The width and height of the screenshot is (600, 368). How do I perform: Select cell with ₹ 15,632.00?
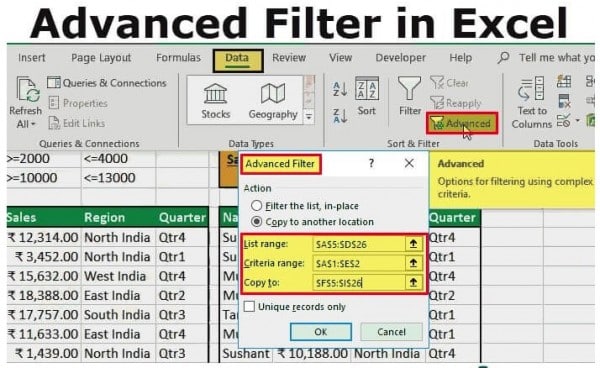(43, 276)
